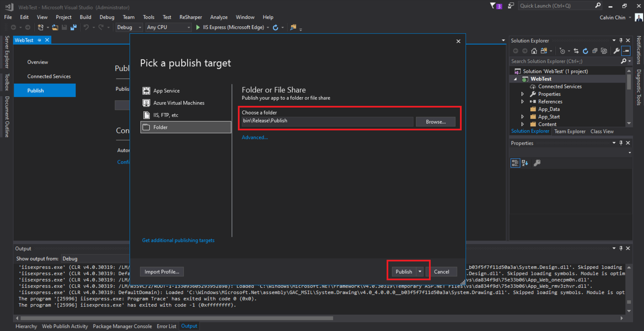Expand the Properties node in Solution Explorer
The image size is (644, 331).
pyautogui.click(x=523, y=94)
